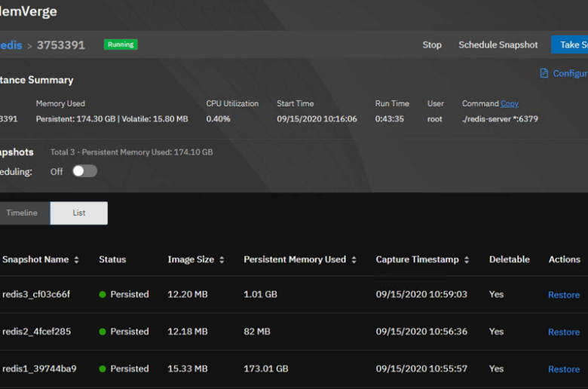Select snapshot name redis2_4fcef285

[36, 332]
